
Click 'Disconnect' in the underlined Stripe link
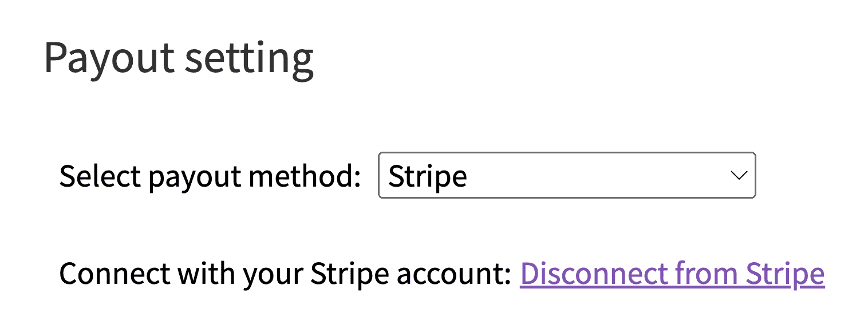pos(594,274)
